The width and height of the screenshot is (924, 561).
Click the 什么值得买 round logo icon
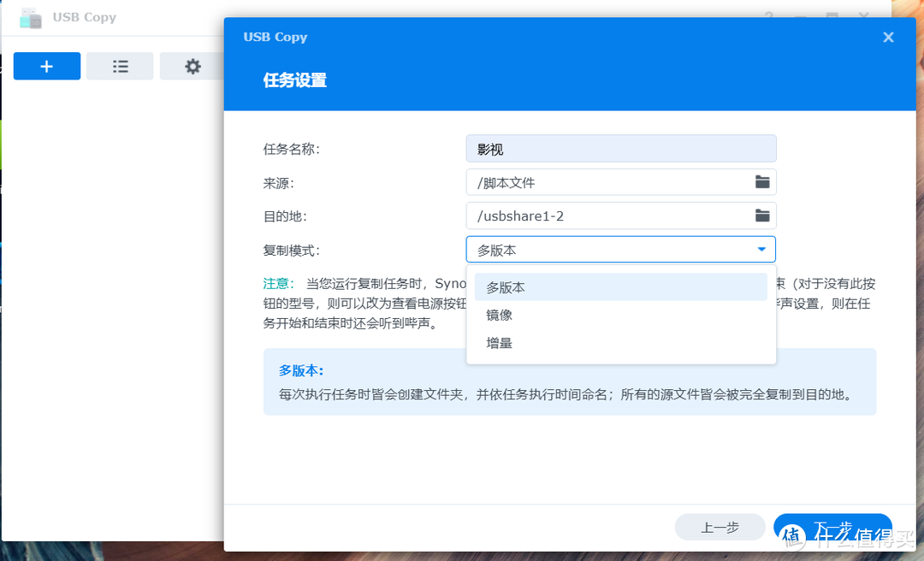click(x=791, y=534)
